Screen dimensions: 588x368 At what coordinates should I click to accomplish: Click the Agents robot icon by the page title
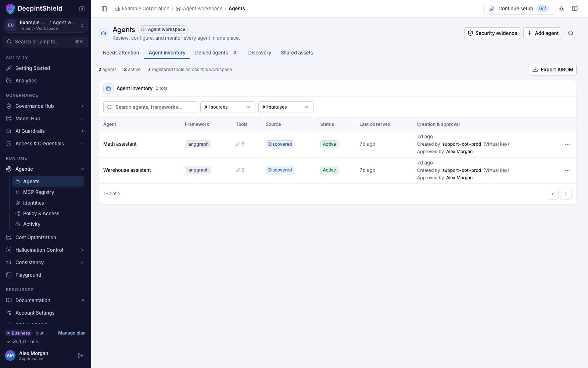click(104, 33)
